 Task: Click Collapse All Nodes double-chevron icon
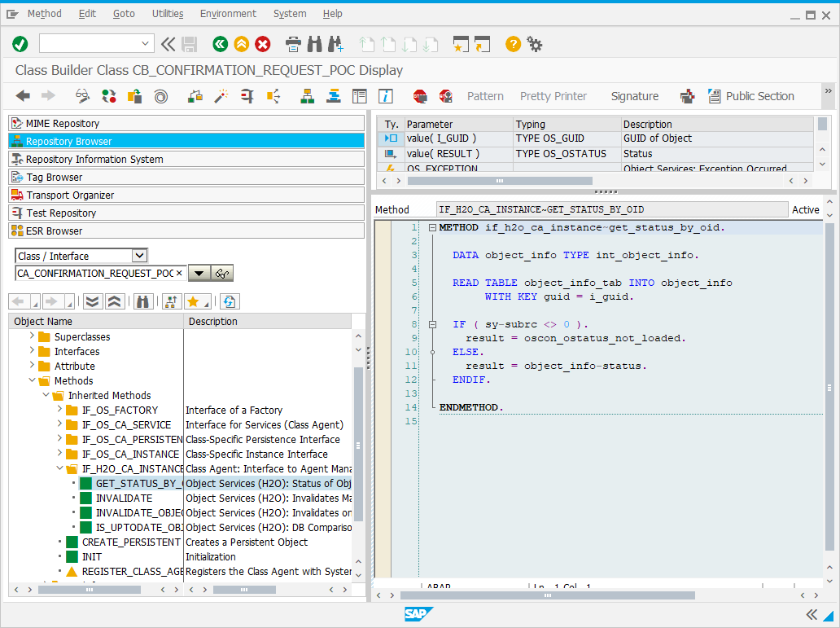[x=115, y=302]
